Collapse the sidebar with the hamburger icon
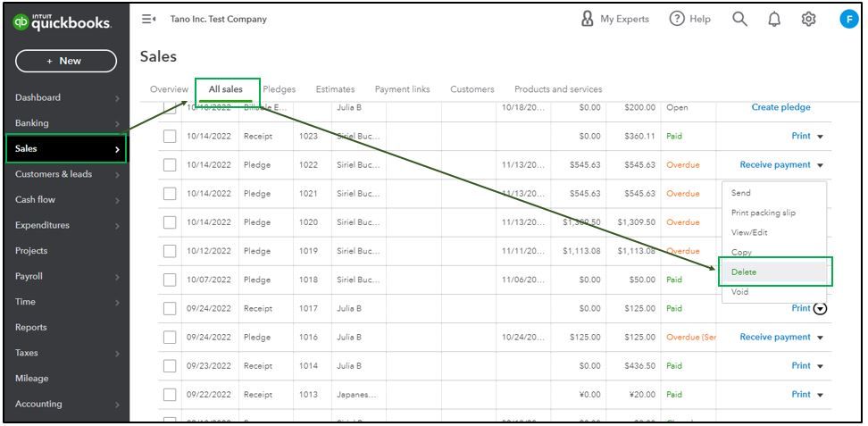Image resolution: width=868 pixels, height=426 pixels. tap(148, 19)
